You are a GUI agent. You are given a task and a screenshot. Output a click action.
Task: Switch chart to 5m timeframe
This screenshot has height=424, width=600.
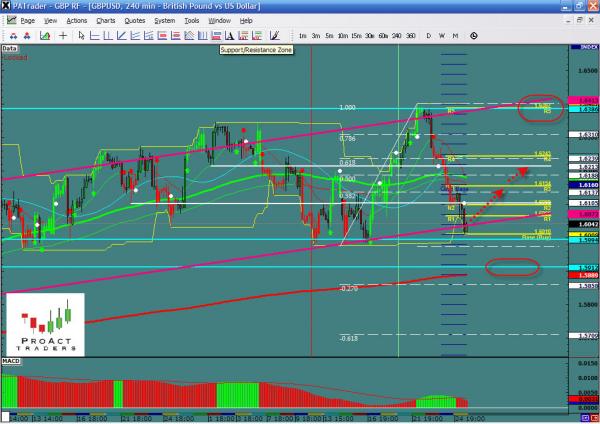pos(329,36)
